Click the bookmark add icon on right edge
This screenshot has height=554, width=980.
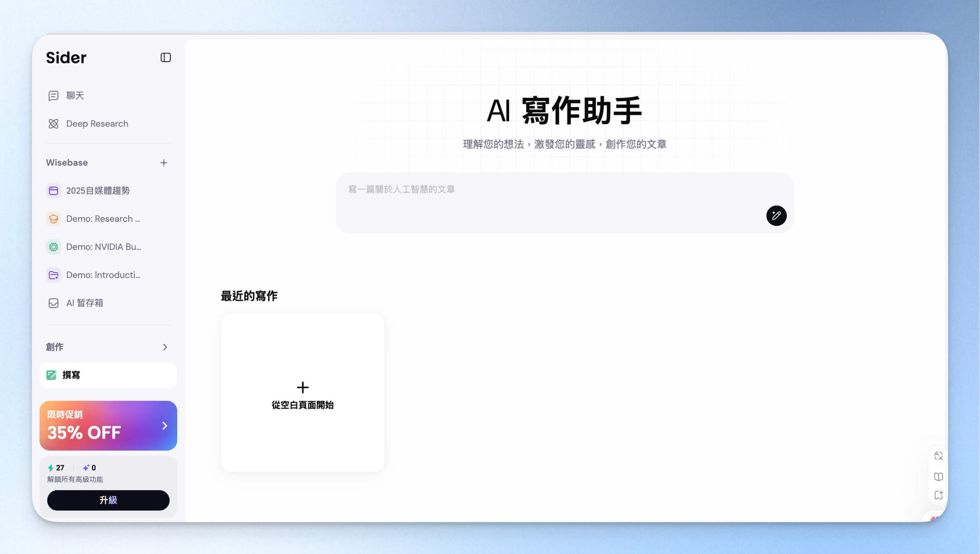tap(938, 495)
